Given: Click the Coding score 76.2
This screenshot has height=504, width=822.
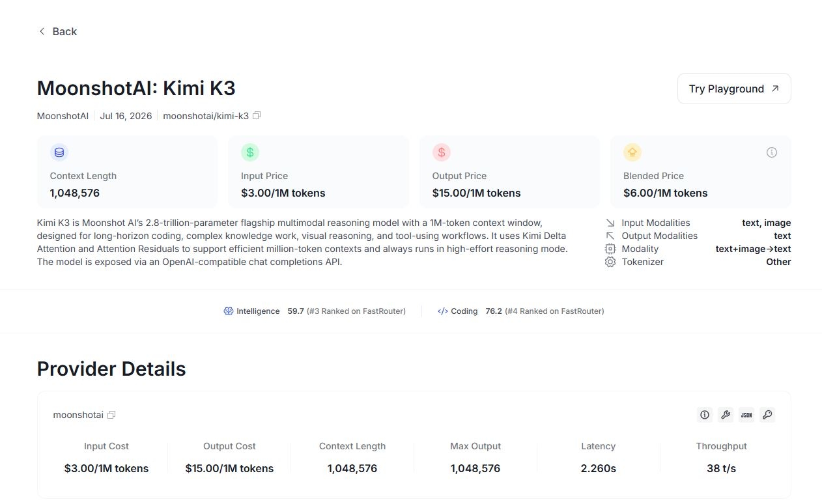Looking at the screenshot, I should tap(494, 311).
